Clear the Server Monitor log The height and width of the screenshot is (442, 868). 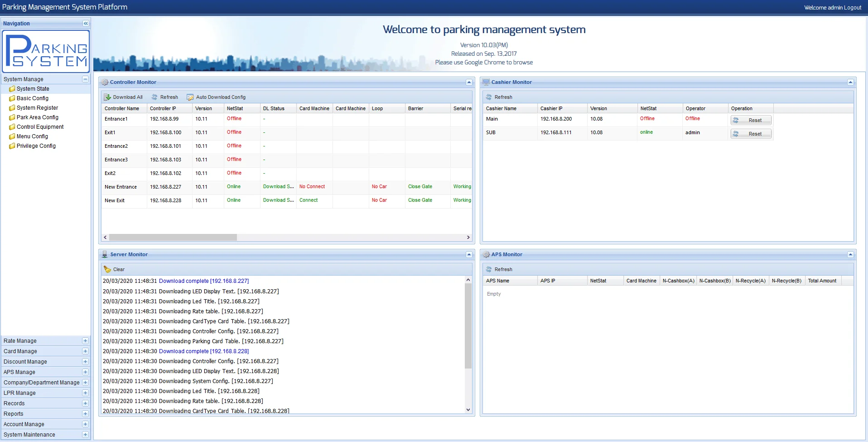coord(114,269)
